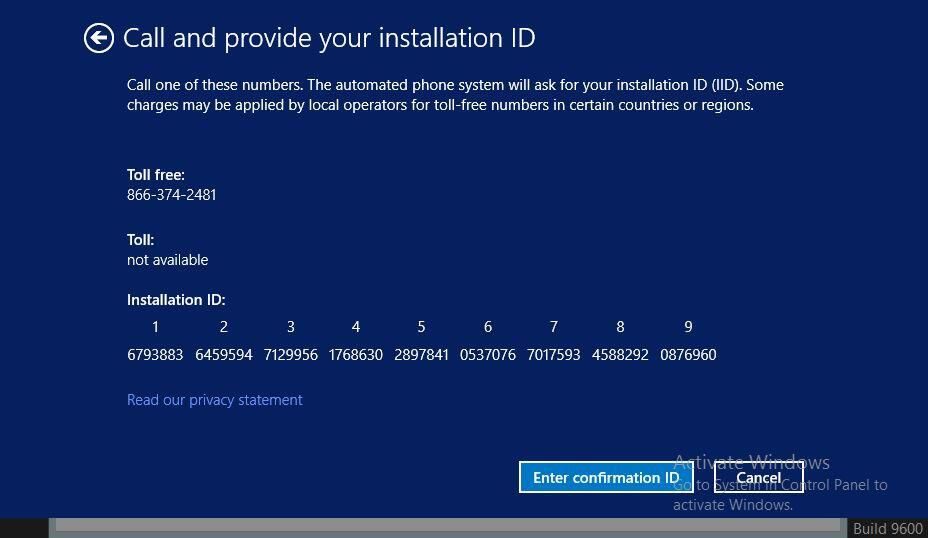928x538 pixels.
Task: Select the toll free number 866-374-2481
Action: (171, 195)
